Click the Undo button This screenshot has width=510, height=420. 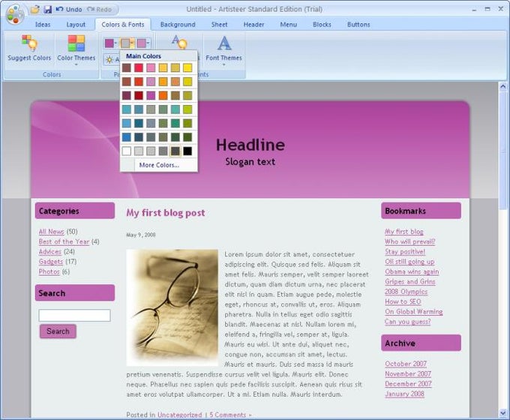click(69, 10)
